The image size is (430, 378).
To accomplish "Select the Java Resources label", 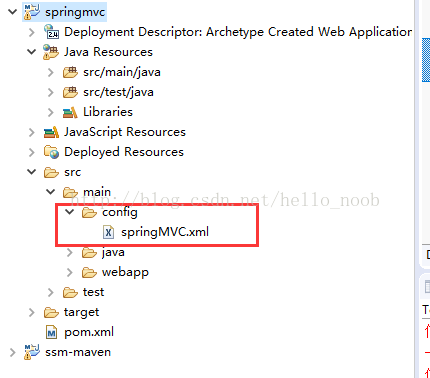I will (x=108, y=52).
